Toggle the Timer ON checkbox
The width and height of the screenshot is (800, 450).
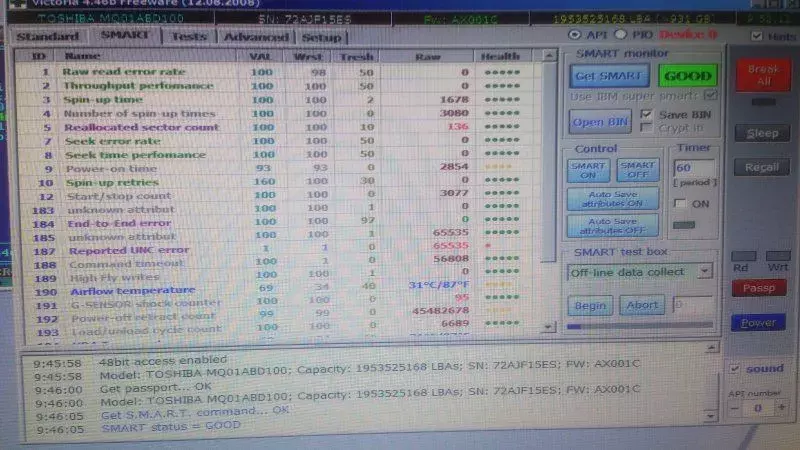tap(680, 203)
